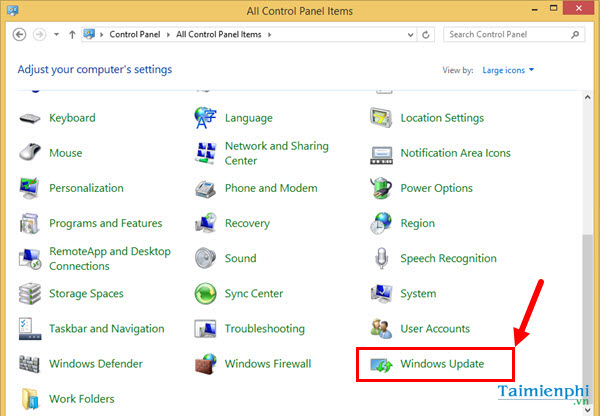Open the User Accounts link

click(435, 329)
